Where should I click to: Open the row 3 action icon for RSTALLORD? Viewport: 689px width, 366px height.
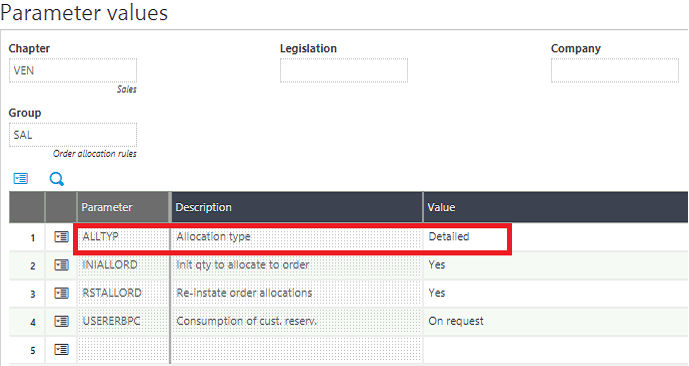coord(61,293)
